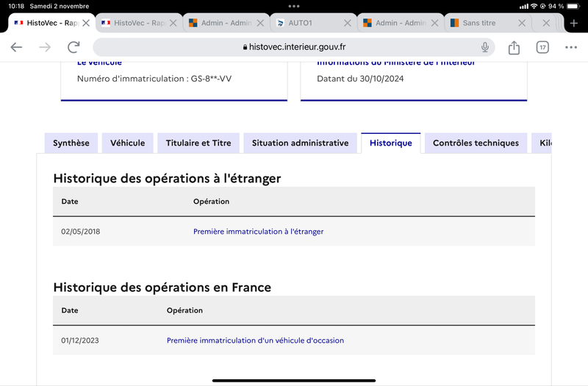The image size is (588, 386).
Task: Open the Contrôles techniques tab
Action: coord(476,143)
